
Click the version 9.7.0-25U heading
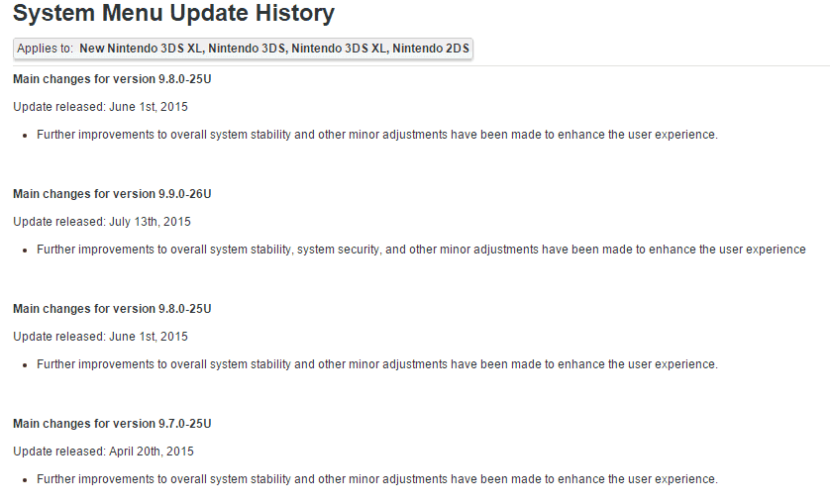112,424
